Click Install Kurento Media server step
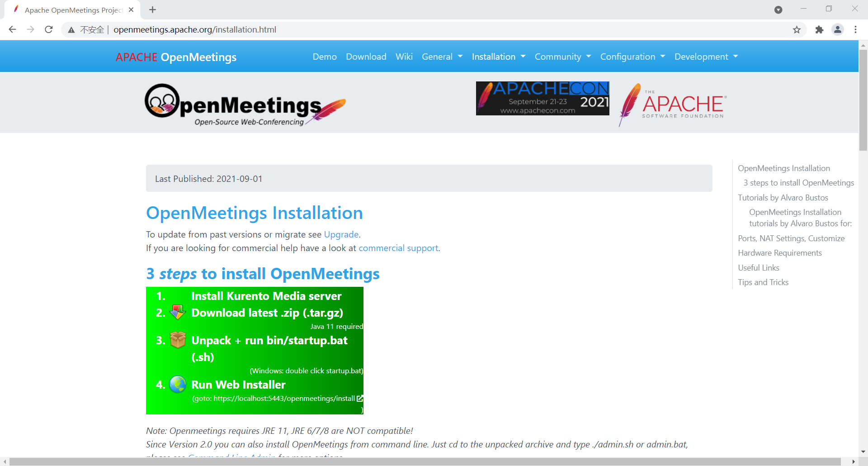868x466 pixels. [x=266, y=296]
